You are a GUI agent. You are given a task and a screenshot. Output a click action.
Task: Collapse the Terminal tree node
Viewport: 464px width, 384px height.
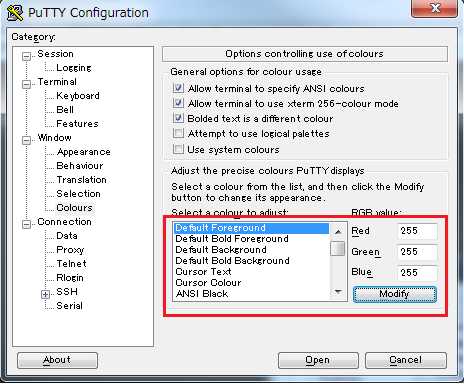coord(26,84)
